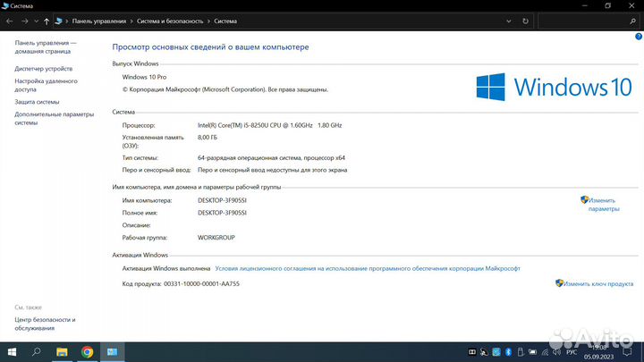The width and height of the screenshot is (644, 362).
Task: Select 'Система и безопасность' breadcrumb
Action: coord(170,21)
